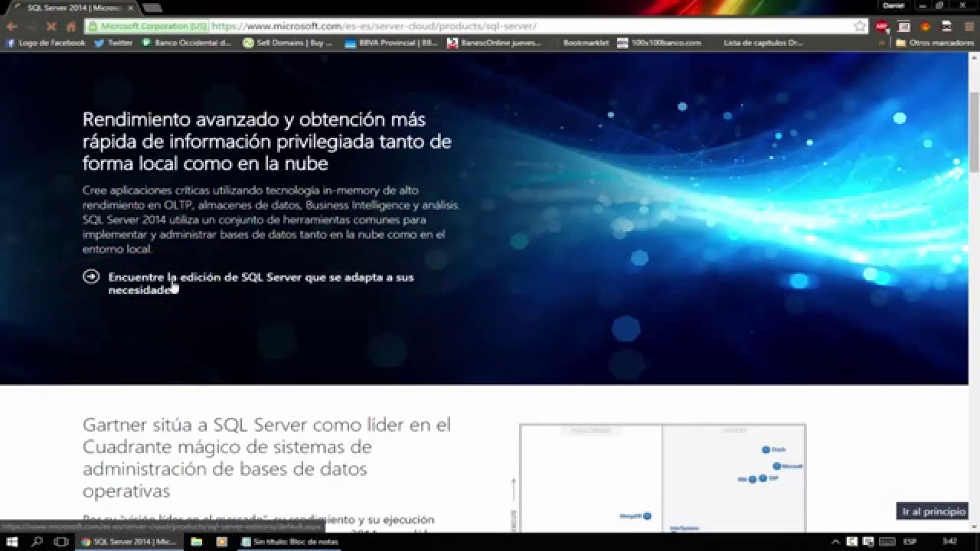980x551 pixels.
Task: Switch to Chrome SQL Server taskbar item
Action: (x=129, y=542)
